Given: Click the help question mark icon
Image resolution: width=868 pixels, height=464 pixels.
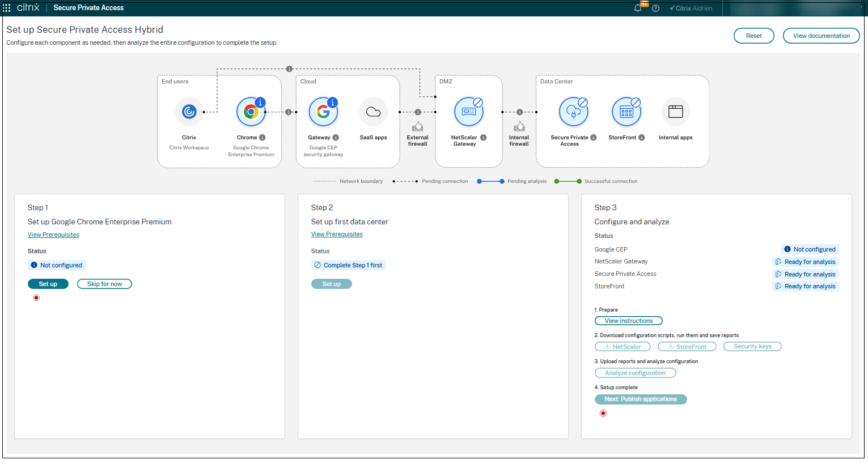Looking at the screenshot, I should pyautogui.click(x=656, y=8).
